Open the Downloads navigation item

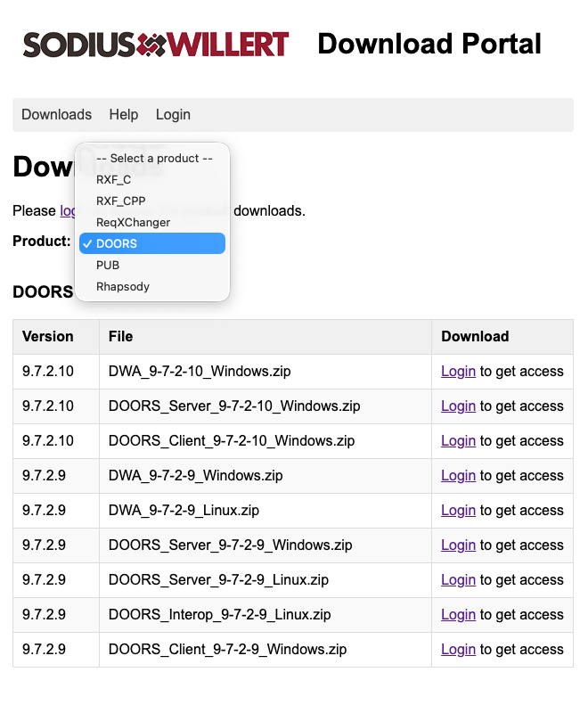(x=57, y=115)
